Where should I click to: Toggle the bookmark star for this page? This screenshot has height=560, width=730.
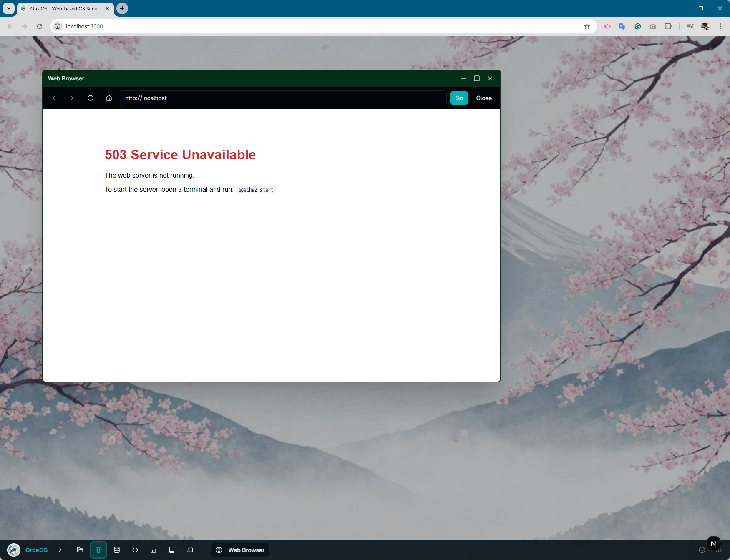click(587, 26)
